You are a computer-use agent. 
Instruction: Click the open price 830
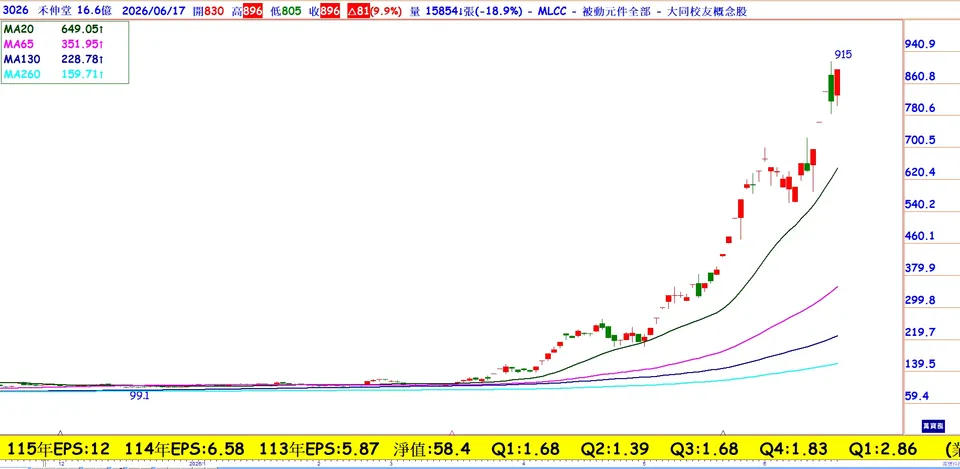click(x=214, y=11)
